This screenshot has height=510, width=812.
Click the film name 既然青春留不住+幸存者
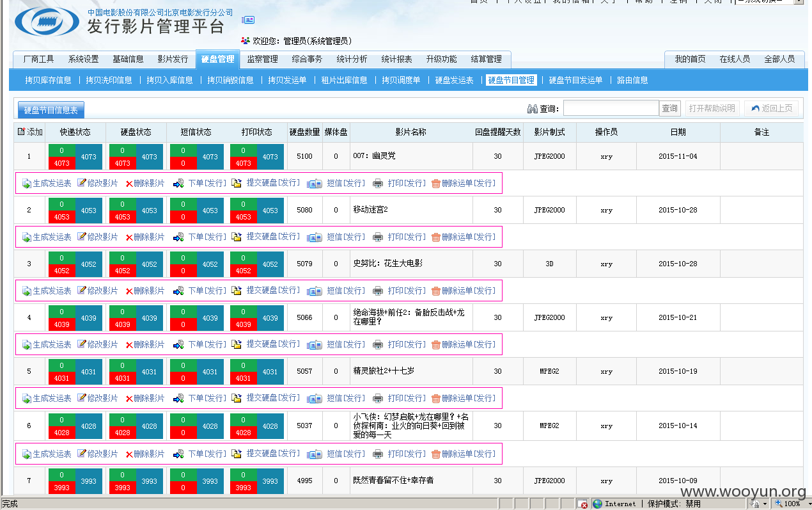(x=393, y=481)
